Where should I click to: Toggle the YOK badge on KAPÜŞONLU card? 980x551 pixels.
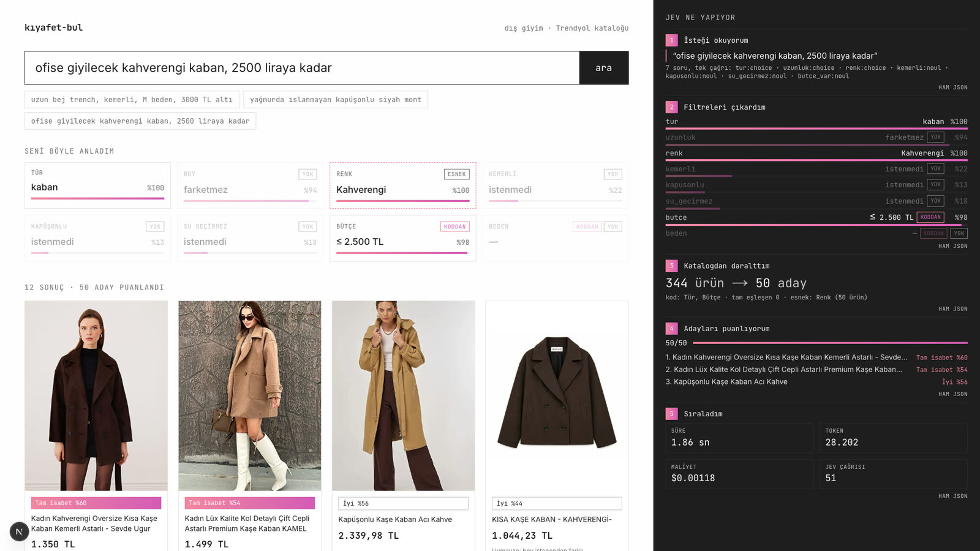pyautogui.click(x=155, y=227)
